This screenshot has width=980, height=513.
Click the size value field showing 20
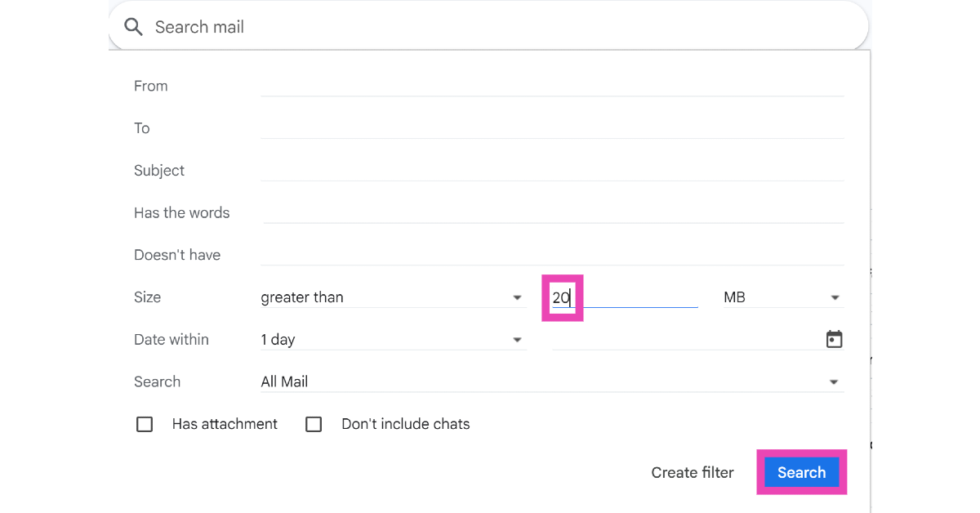coord(625,297)
